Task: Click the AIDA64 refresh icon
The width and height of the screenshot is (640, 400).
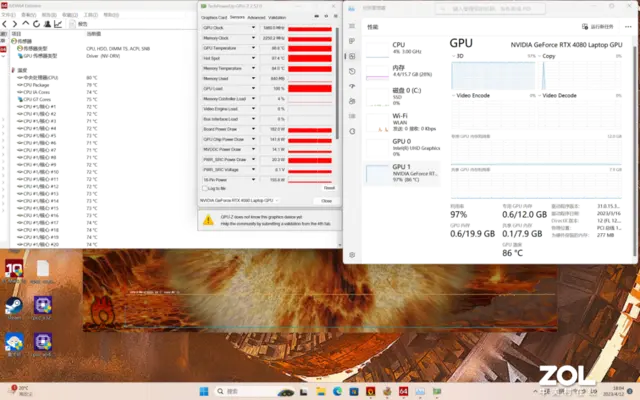Action: pos(36,24)
